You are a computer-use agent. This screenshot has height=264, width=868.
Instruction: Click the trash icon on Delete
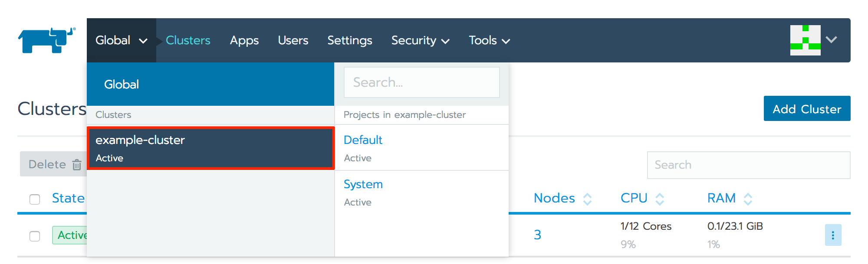coord(77,165)
